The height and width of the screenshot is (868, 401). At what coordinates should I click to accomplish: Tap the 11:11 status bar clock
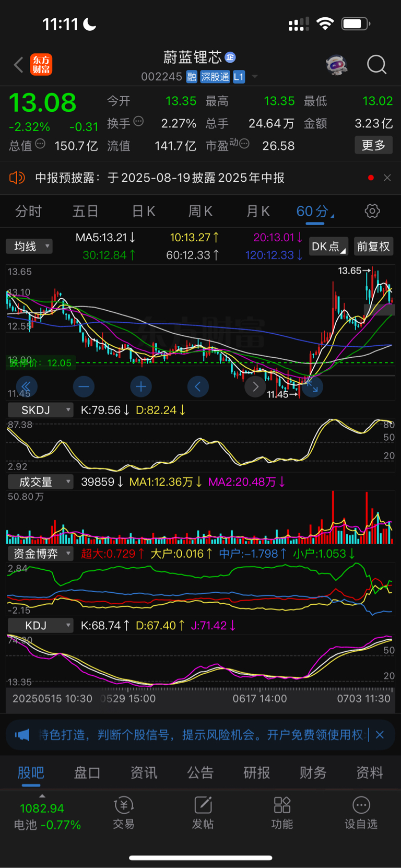click(60, 24)
